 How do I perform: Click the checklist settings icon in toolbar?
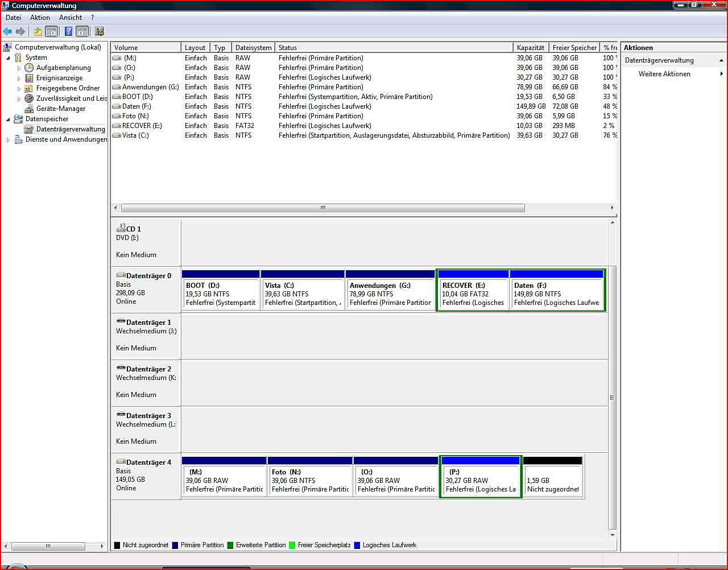(x=100, y=32)
